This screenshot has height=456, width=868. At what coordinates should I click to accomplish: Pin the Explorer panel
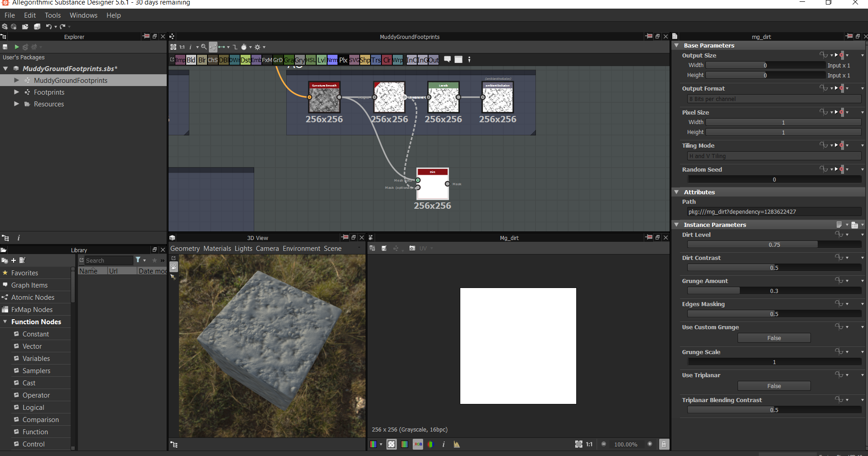146,36
